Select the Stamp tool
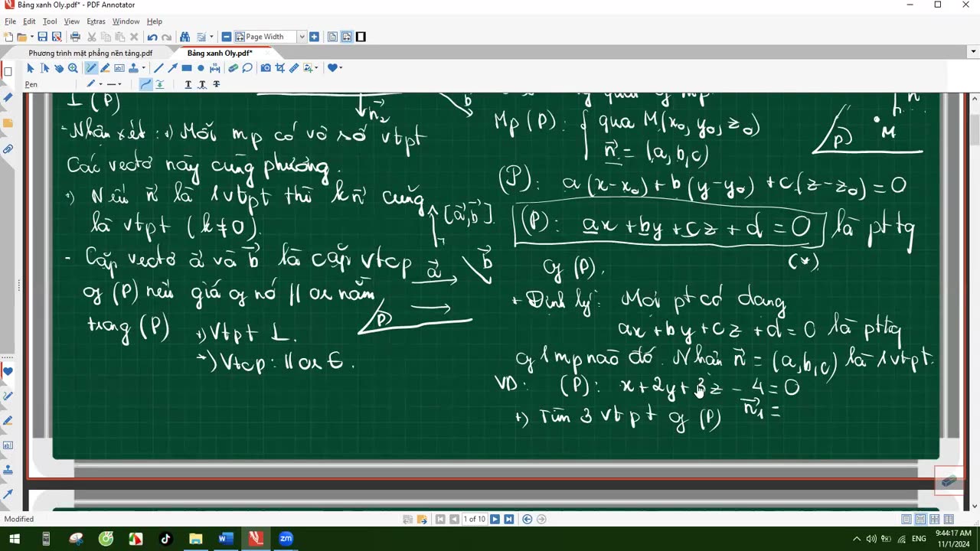The width and height of the screenshot is (980, 551). pos(133,68)
